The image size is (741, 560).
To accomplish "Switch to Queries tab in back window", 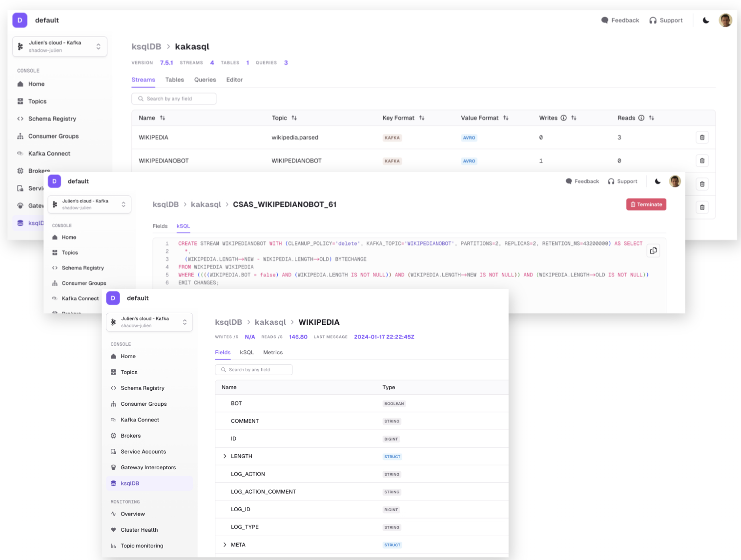I will [205, 80].
